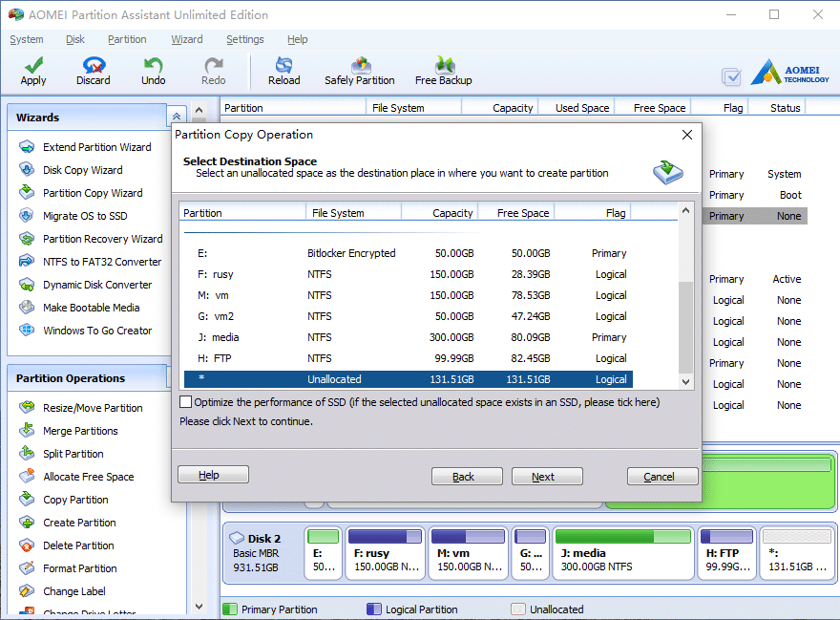Screen dimensions: 840x620
Task: Open the Disk menu
Action: [x=75, y=39]
